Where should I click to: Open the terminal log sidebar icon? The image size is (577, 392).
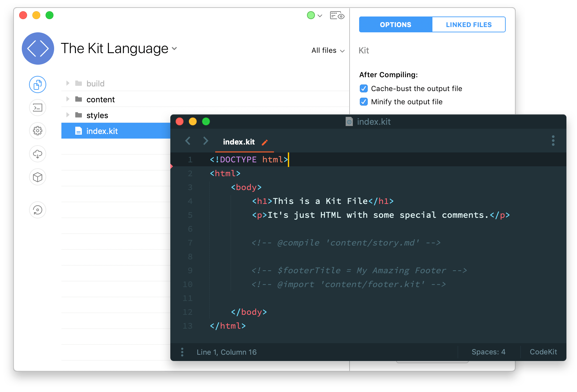[x=38, y=108]
